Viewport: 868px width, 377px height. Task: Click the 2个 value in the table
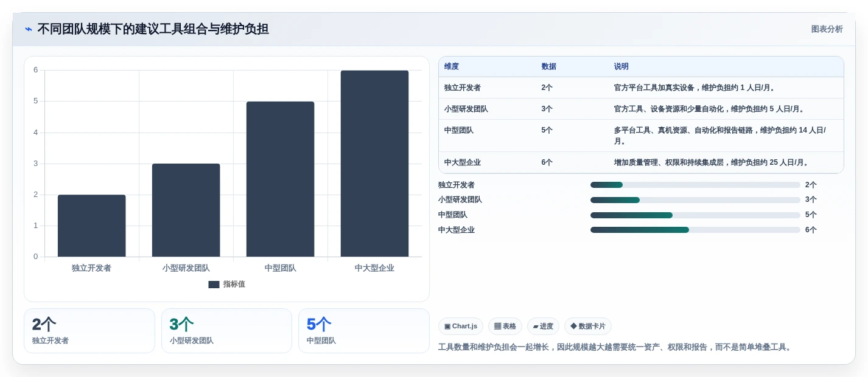(x=547, y=88)
